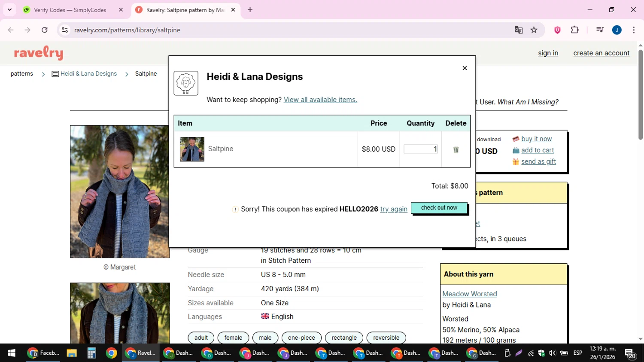Click the address bar URL
The width and height of the screenshot is (644, 362).
pyautogui.click(x=127, y=30)
